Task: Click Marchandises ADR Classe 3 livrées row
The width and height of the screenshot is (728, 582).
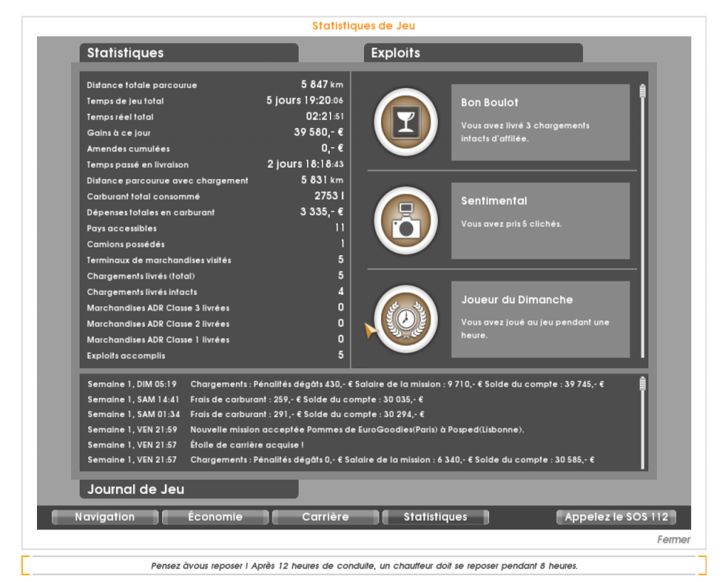Action: pos(215,308)
